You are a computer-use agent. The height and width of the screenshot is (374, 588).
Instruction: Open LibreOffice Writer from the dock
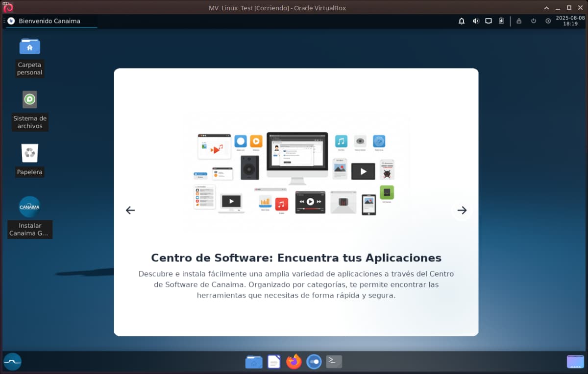pos(274,362)
